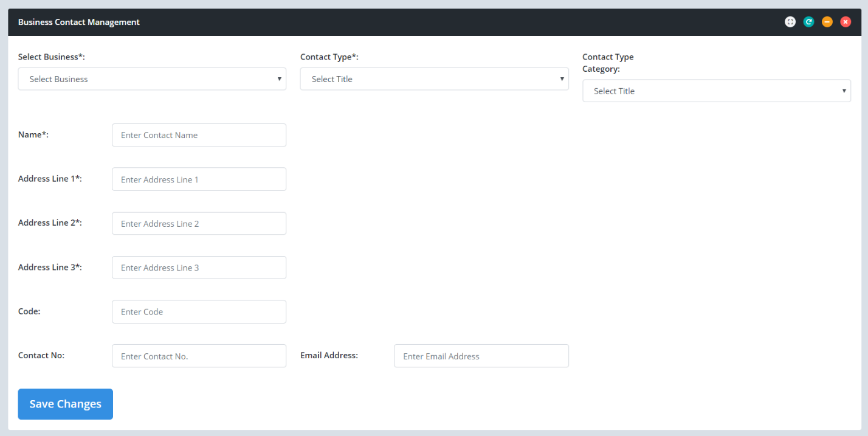Click the Select Business* label
Image resolution: width=868 pixels, height=436 pixels.
coord(52,57)
